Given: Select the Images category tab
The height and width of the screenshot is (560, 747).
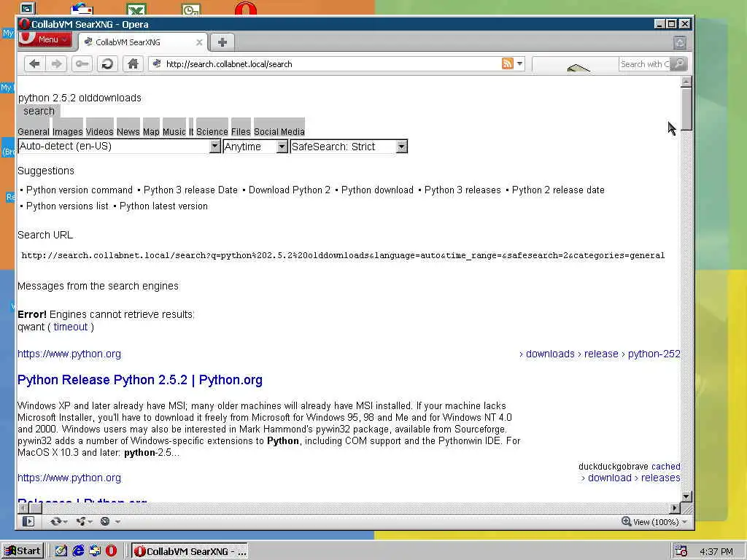Looking at the screenshot, I should click(x=68, y=131).
